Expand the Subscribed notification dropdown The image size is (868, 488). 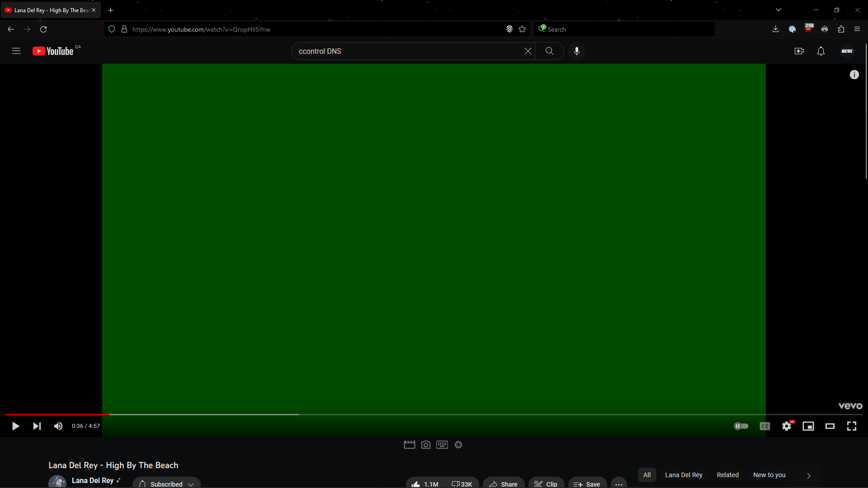pyautogui.click(x=166, y=483)
